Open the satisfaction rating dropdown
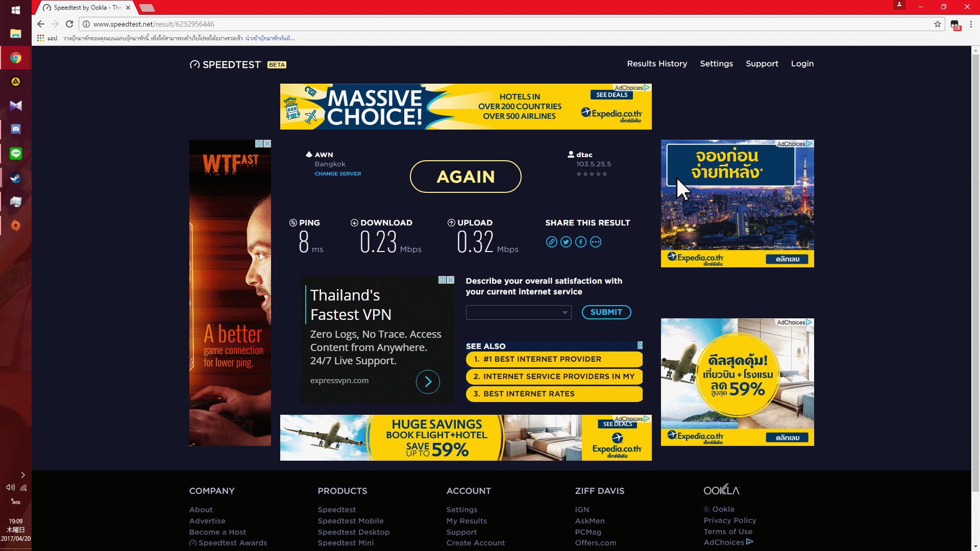Screen dimensions: 980x551 coord(518,312)
